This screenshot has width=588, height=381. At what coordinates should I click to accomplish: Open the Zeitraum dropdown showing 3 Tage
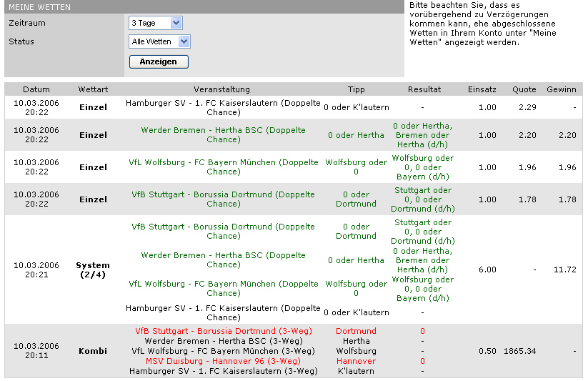click(155, 23)
